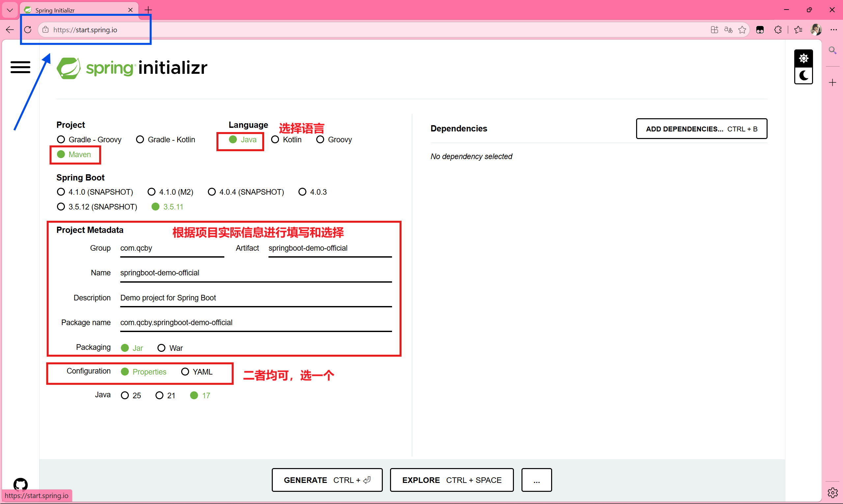843x504 pixels.
Task: Add this page to favorites (star icon)
Action: click(742, 30)
